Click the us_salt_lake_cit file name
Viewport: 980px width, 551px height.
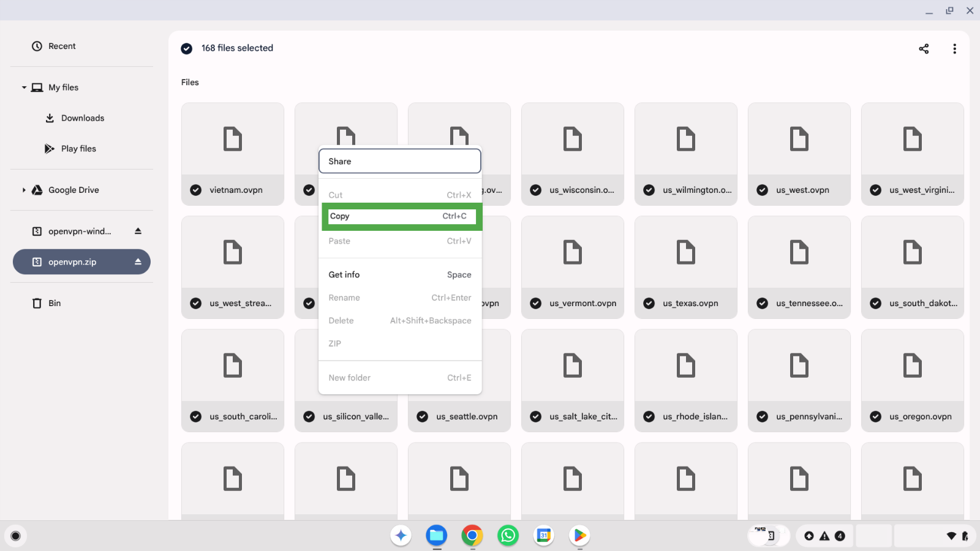[x=583, y=416]
